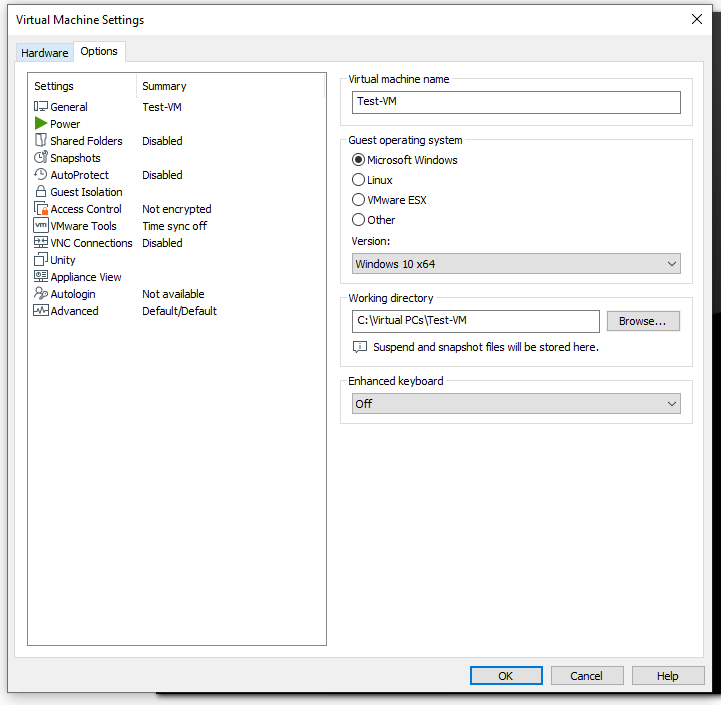721x705 pixels.
Task: Choose Microsoft Windows guest OS
Action: [x=358, y=160]
